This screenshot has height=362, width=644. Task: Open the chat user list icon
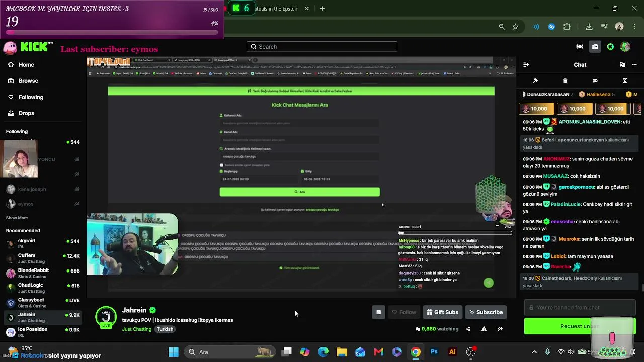pos(622,65)
